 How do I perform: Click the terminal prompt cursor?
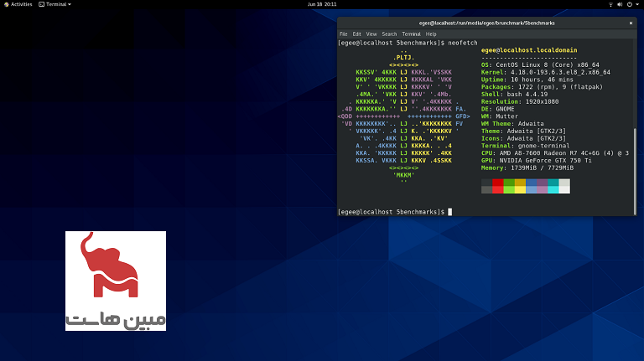click(x=449, y=212)
